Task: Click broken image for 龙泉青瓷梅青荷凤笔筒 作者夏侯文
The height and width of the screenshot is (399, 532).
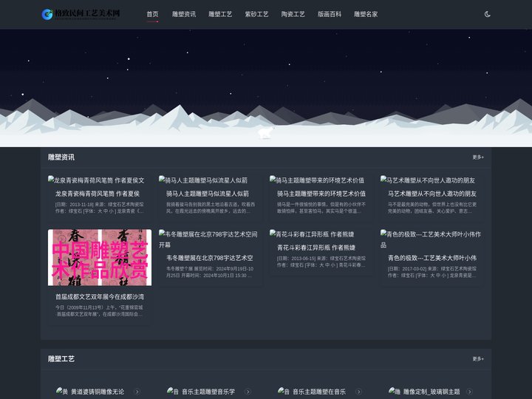Action: pos(96,180)
